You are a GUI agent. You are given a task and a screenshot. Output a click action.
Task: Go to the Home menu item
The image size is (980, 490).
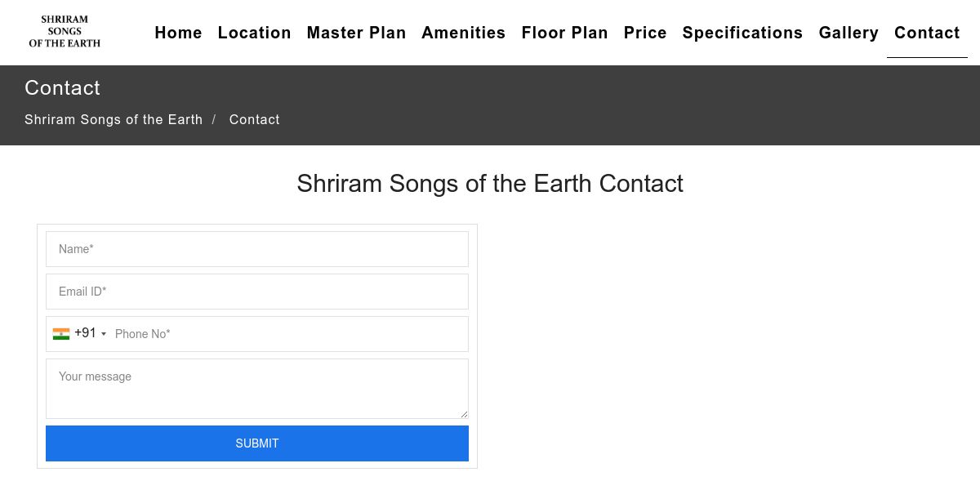(x=178, y=33)
